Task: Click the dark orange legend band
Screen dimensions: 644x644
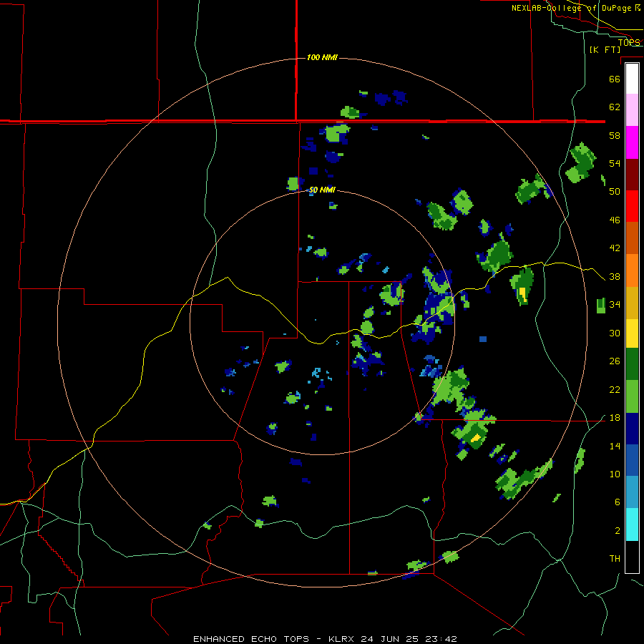Action: click(x=632, y=238)
